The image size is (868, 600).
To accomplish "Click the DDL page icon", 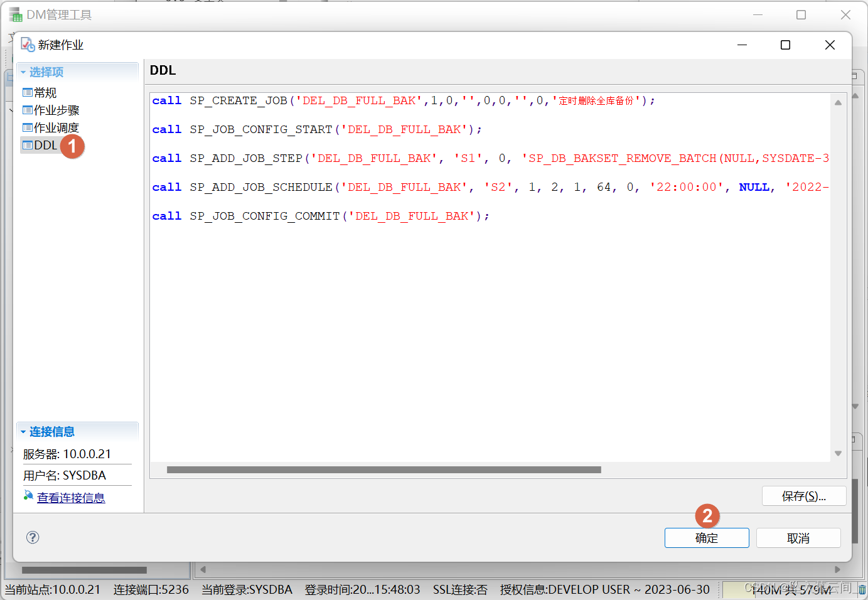I will [28, 146].
